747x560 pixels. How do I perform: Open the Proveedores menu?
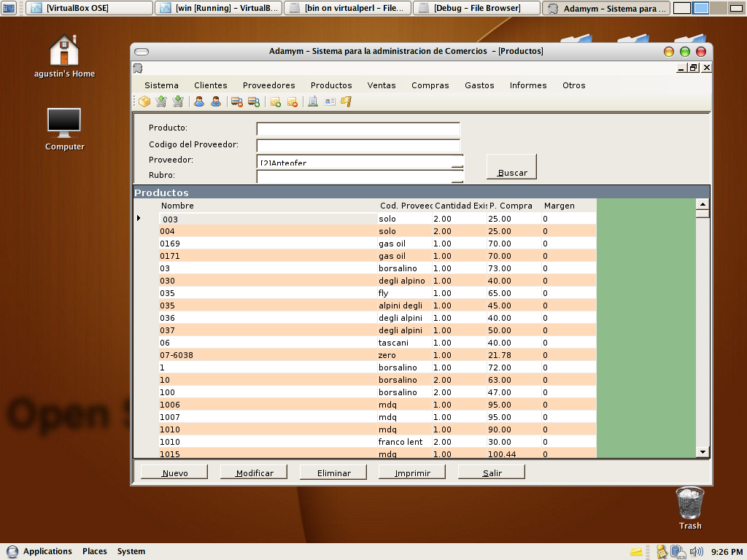click(268, 85)
